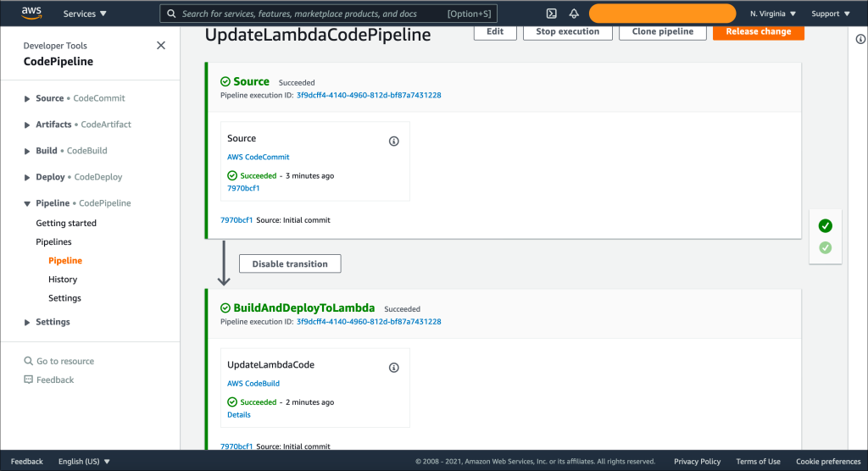868x471 pixels.
Task: Open pipeline Settings under Pipeline
Action: (x=64, y=298)
